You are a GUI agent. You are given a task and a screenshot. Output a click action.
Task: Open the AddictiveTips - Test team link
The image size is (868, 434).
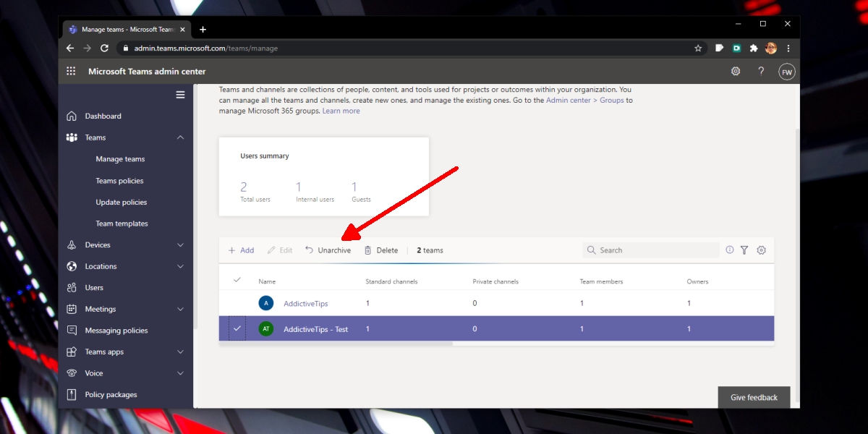(x=315, y=329)
